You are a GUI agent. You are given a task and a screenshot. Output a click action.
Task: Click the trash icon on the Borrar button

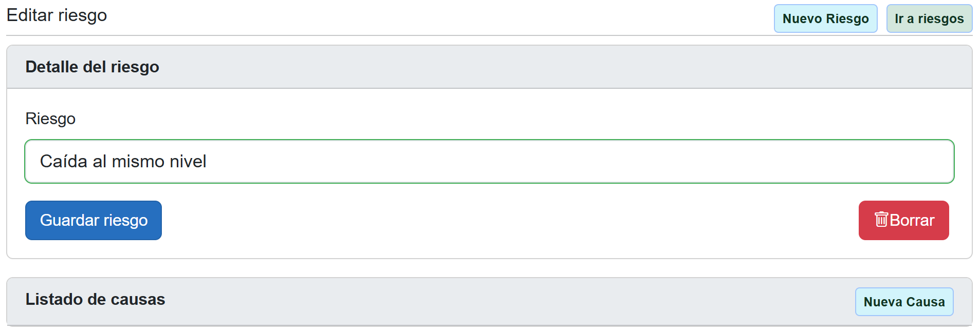pos(881,220)
